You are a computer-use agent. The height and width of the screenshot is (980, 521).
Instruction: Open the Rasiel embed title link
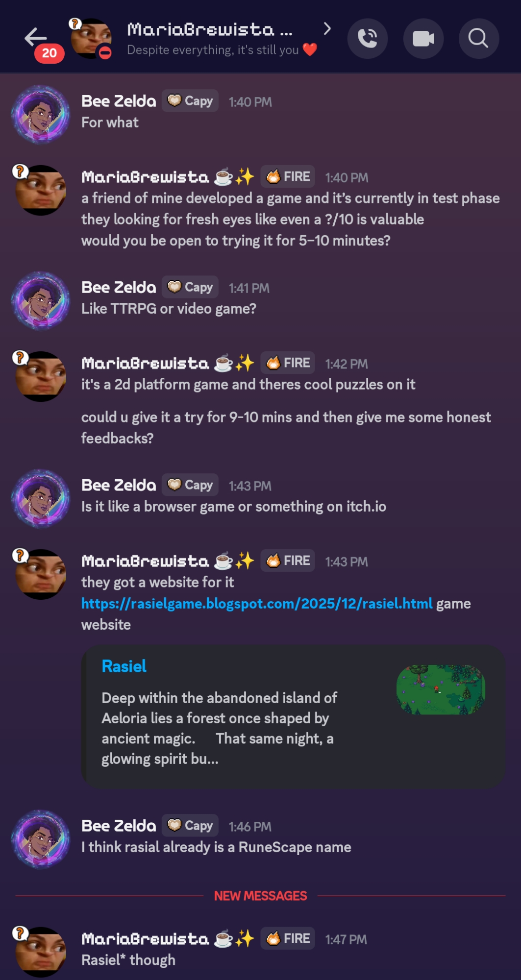point(124,666)
